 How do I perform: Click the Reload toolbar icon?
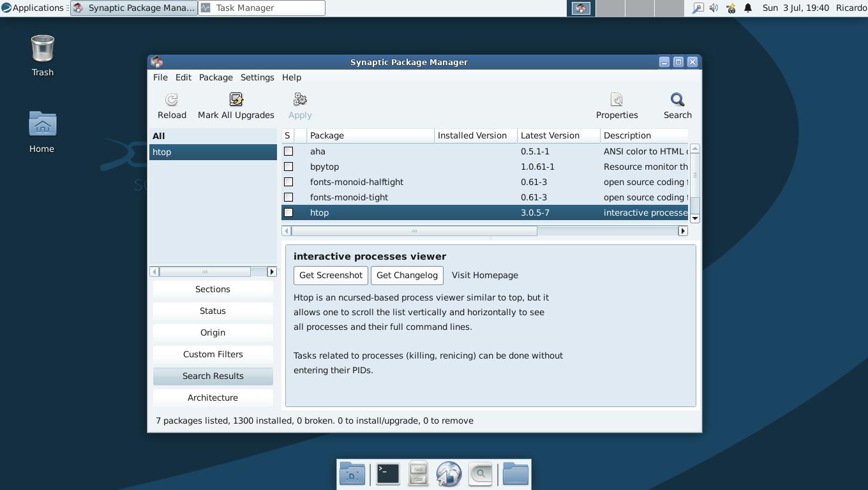pyautogui.click(x=172, y=100)
